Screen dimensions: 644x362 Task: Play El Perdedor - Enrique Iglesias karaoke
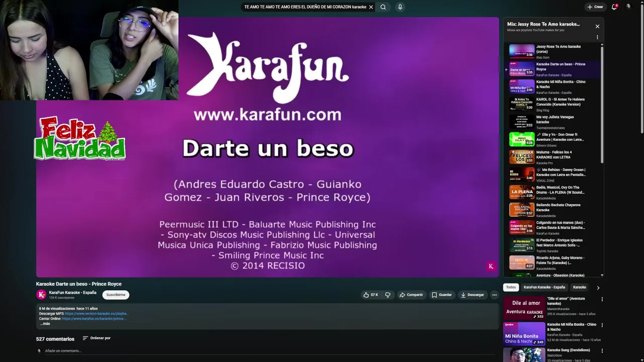click(552, 245)
